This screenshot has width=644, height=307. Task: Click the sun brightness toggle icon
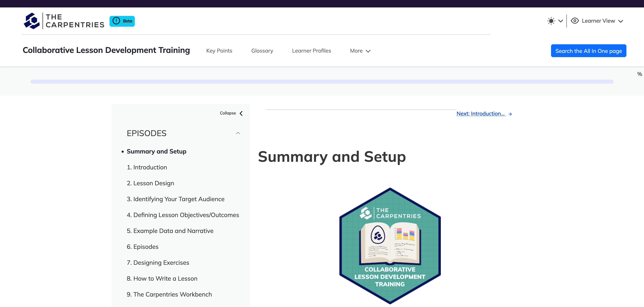550,21
